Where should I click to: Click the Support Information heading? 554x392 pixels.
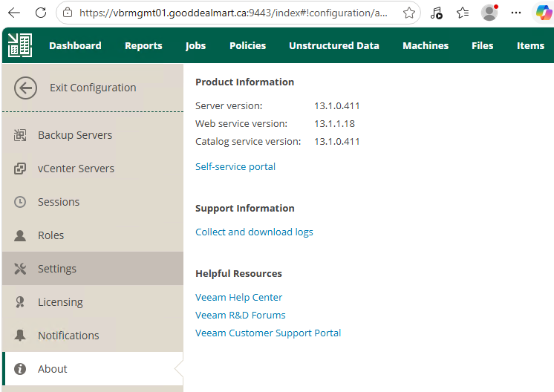coord(245,209)
